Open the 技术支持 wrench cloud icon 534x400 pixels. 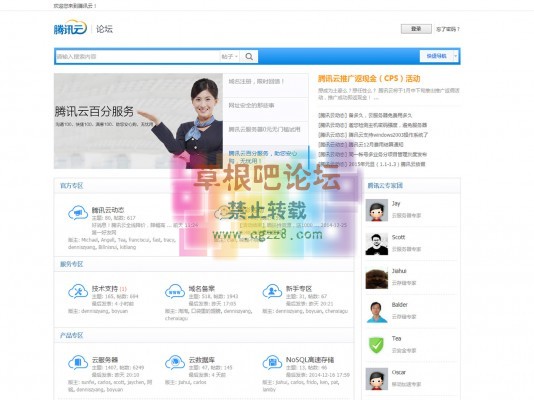pos(78,291)
